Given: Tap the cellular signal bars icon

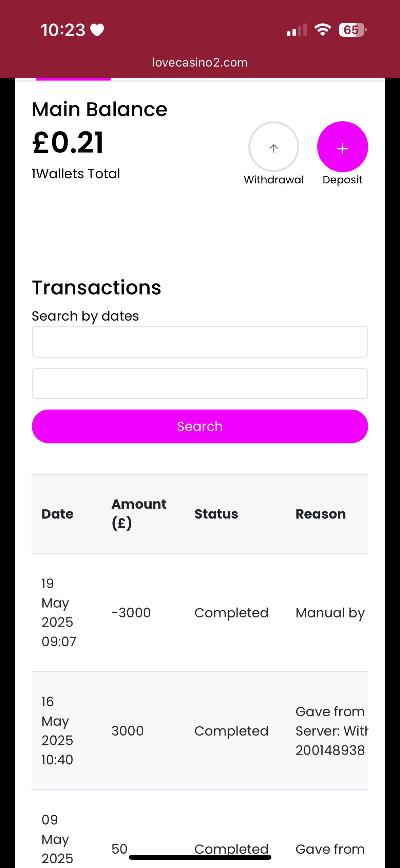Looking at the screenshot, I should coord(297,30).
